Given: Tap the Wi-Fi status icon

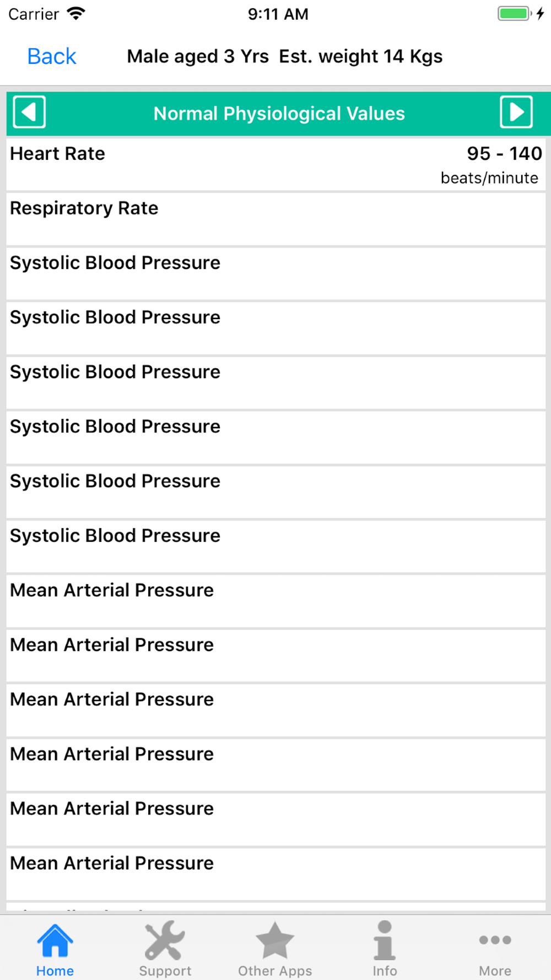Looking at the screenshot, I should [76, 14].
